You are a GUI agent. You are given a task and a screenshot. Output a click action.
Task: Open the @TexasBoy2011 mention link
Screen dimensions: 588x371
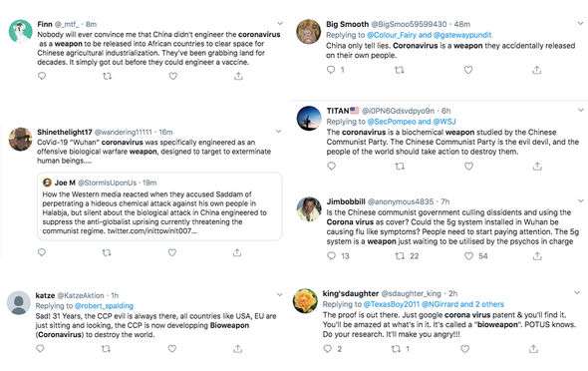(x=391, y=304)
